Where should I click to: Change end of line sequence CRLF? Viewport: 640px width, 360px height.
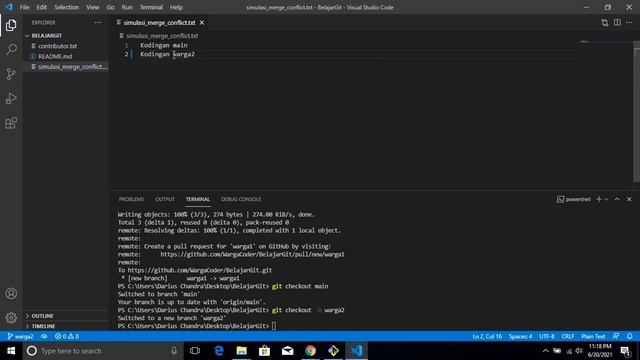(568, 336)
